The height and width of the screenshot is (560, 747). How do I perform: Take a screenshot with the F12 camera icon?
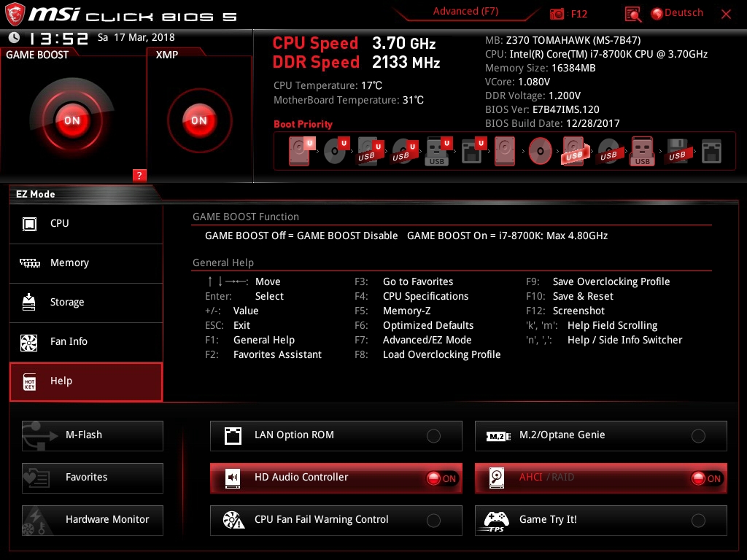point(557,14)
